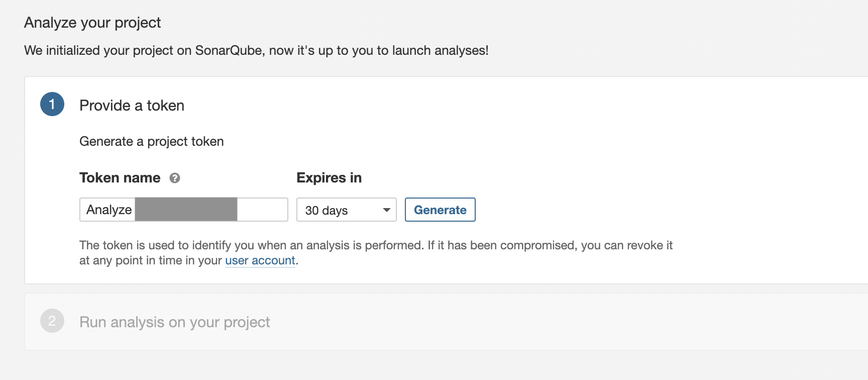The image size is (868, 380).
Task: Click the step 1 number badge
Action: click(x=52, y=105)
